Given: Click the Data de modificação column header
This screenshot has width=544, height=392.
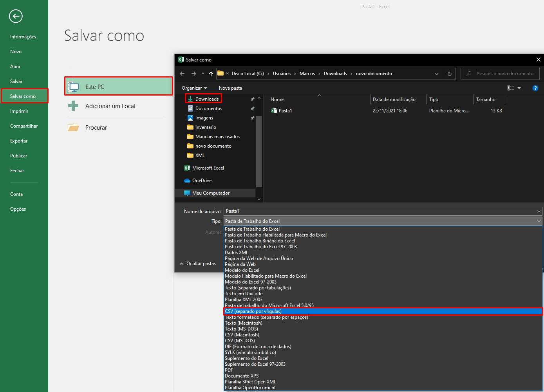Looking at the screenshot, I should 398,99.
